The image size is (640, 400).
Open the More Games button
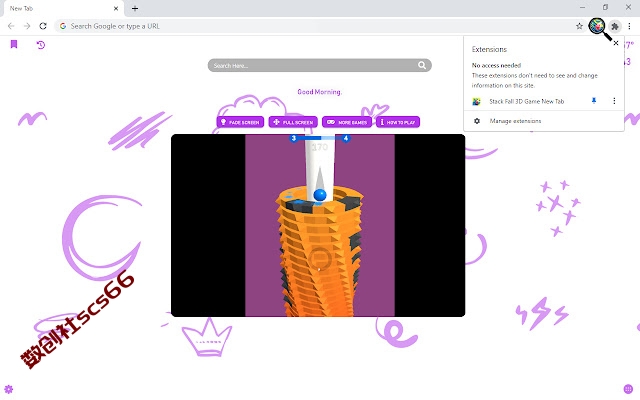pyautogui.click(x=347, y=122)
